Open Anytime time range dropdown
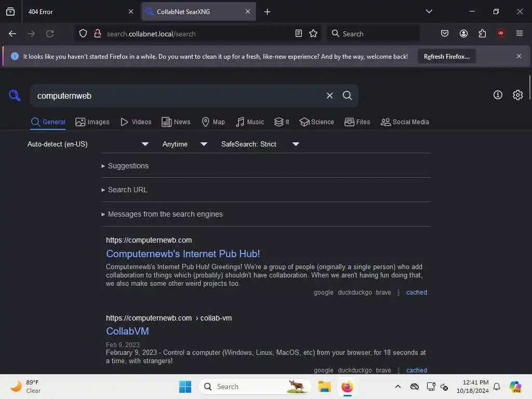The width and height of the screenshot is (532, 399). 185,144
